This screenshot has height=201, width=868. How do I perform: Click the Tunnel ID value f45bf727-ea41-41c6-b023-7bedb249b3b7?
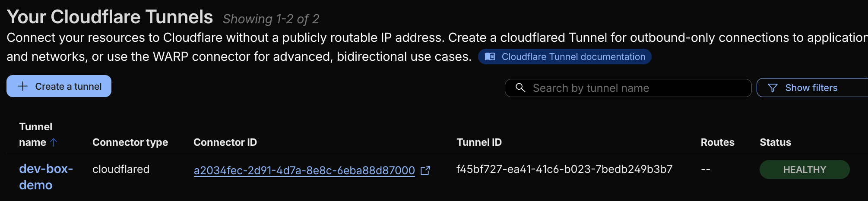[564, 169]
